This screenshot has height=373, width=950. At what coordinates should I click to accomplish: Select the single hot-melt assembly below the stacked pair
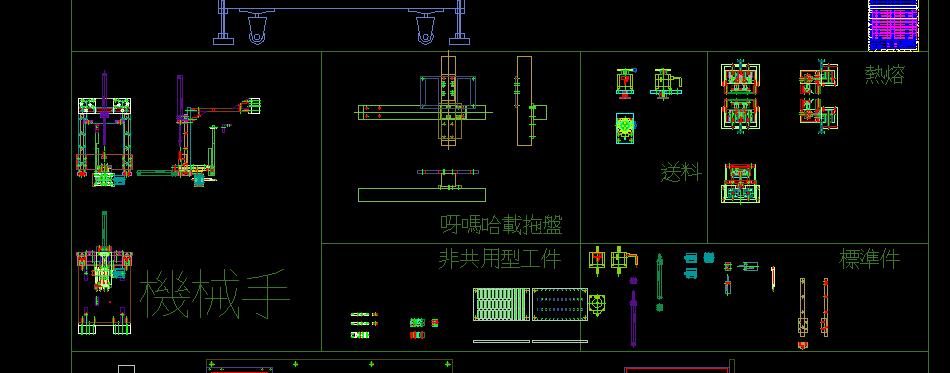[740, 183]
